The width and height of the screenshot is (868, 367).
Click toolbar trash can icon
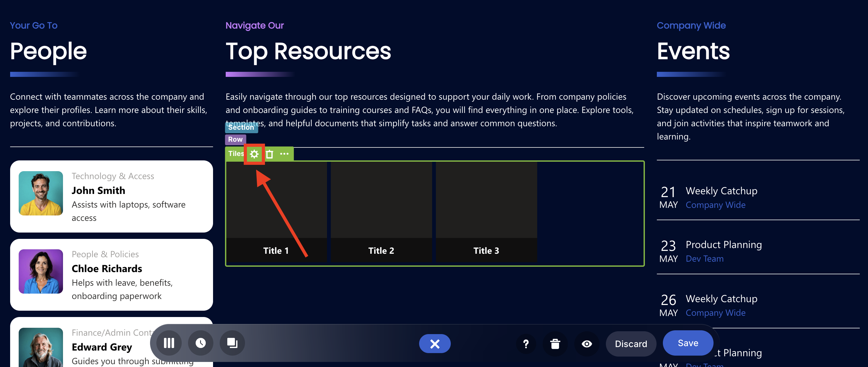[x=555, y=344]
